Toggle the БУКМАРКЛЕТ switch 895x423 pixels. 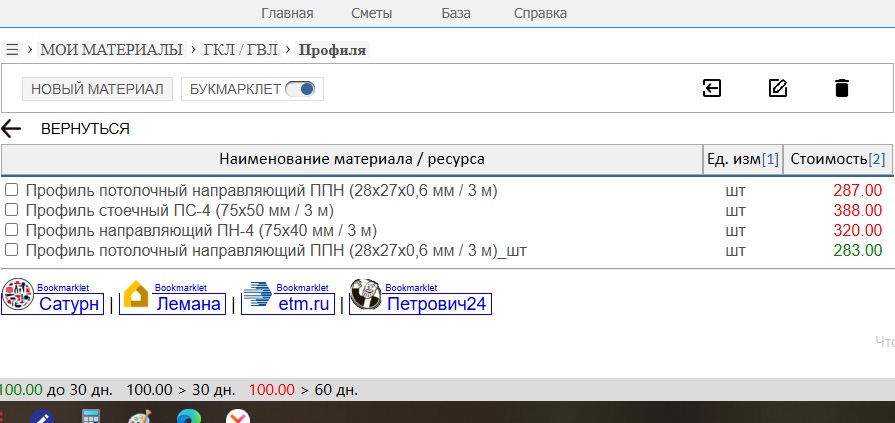click(300, 89)
